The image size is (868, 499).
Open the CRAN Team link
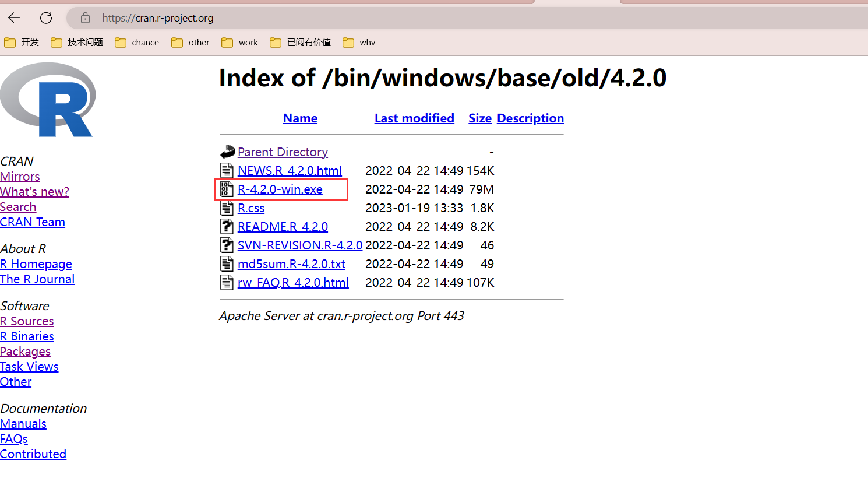click(33, 222)
